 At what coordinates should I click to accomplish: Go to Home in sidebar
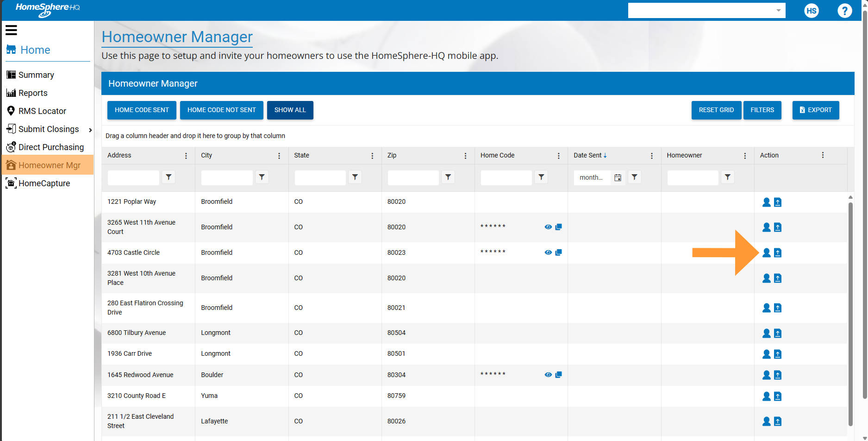click(28, 50)
